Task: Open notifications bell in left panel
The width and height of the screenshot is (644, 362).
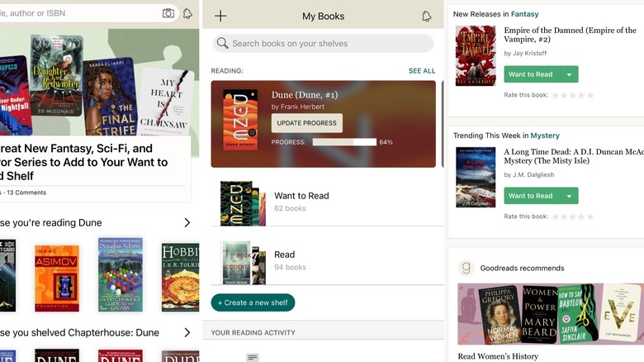Action: pyautogui.click(x=187, y=13)
